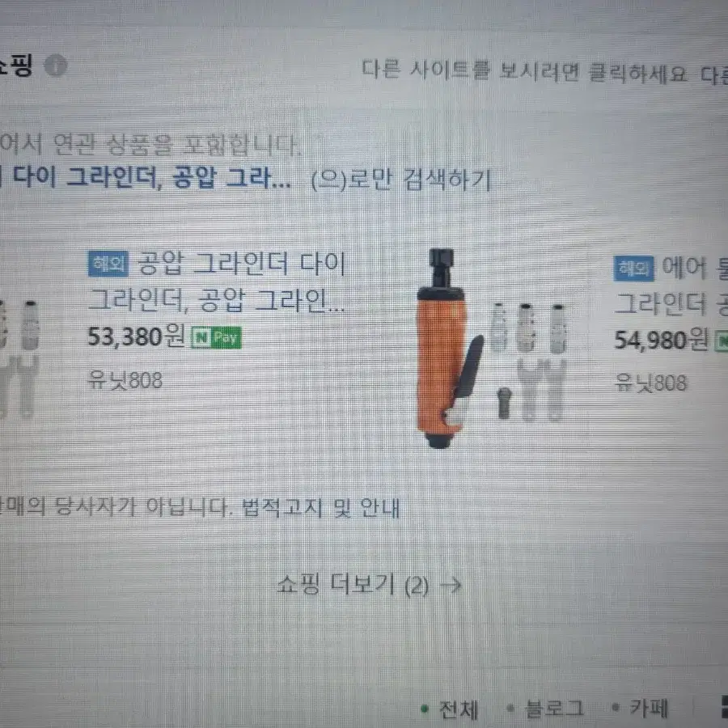
Task: Click 다른 사이트를 보시려면 클릭하세요 link
Action: [524, 72]
